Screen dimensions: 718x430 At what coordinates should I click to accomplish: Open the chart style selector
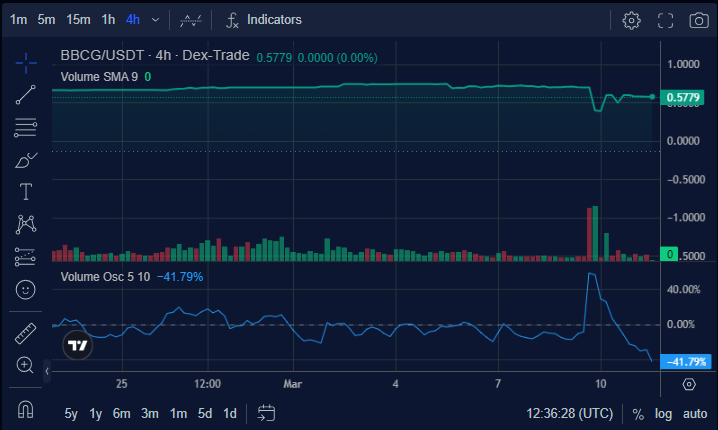190,20
